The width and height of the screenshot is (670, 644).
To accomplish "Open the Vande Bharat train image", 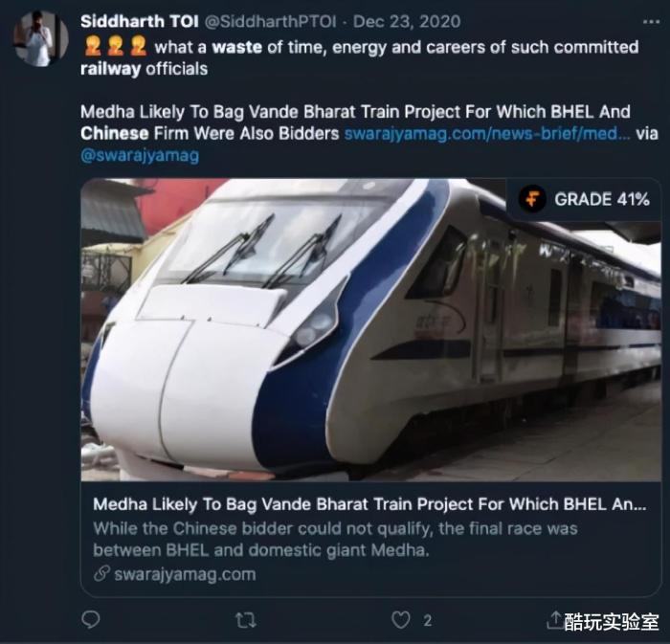I will tap(371, 330).
